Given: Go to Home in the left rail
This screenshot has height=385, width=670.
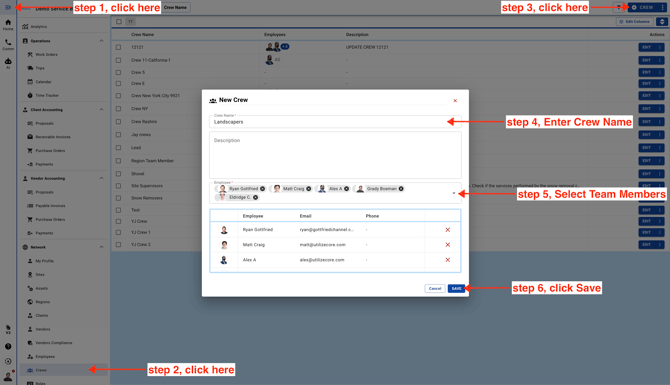Looking at the screenshot, I should point(8,25).
